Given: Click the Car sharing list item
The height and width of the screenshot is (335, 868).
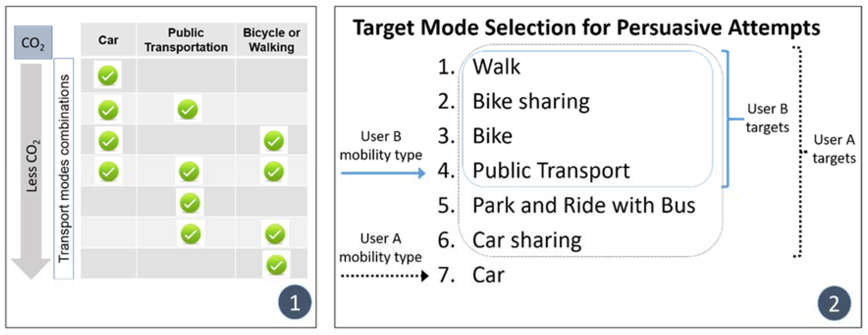Looking at the screenshot, I should tap(527, 240).
